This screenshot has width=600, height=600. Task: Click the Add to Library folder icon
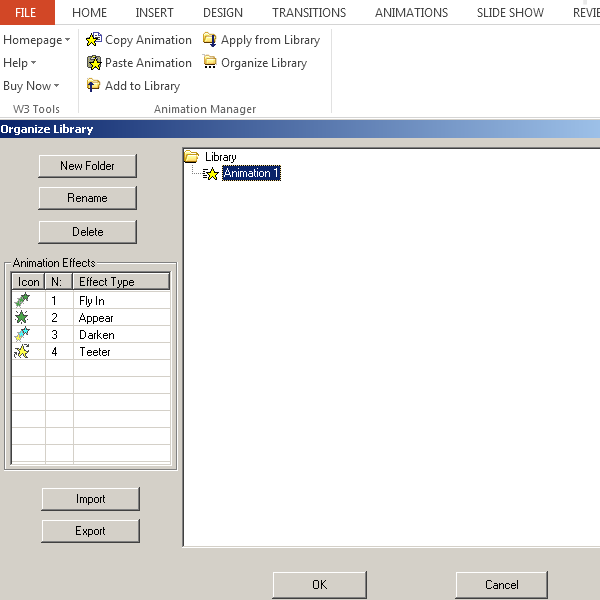[93, 85]
